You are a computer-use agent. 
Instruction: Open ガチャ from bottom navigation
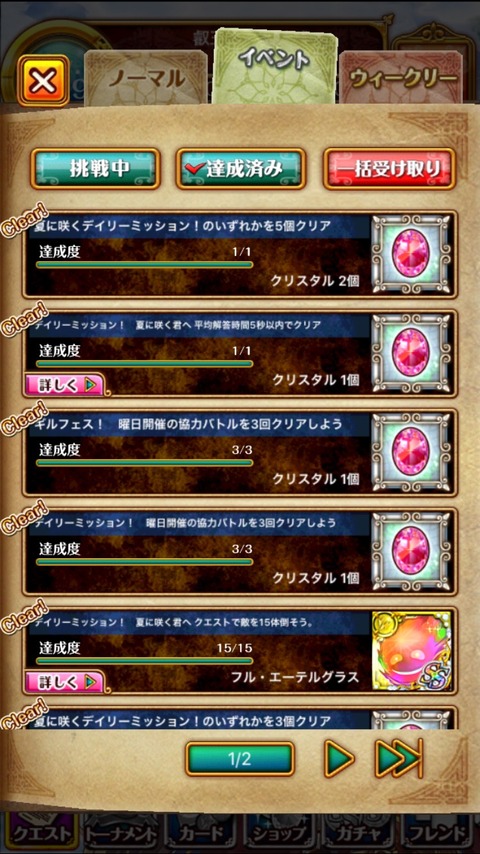(359, 833)
